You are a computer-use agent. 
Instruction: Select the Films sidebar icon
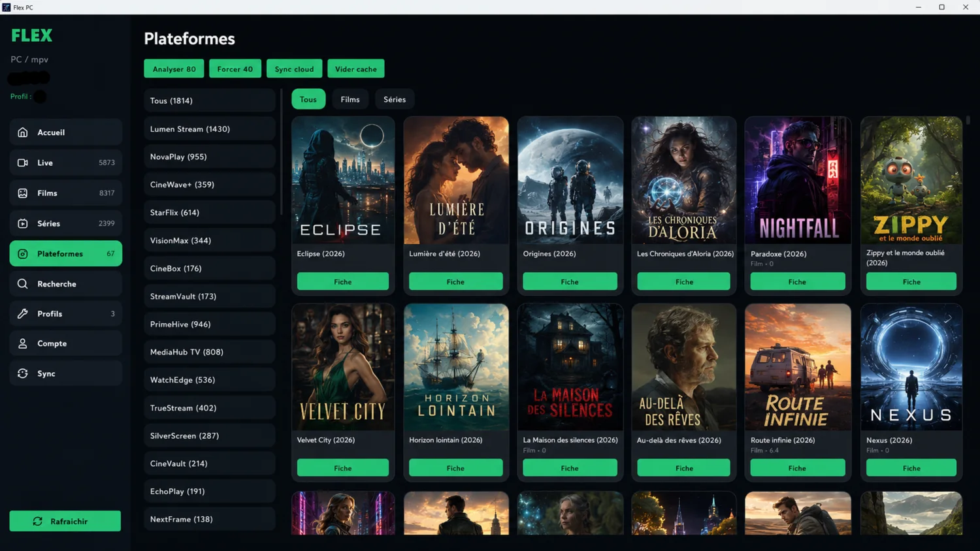(23, 193)
